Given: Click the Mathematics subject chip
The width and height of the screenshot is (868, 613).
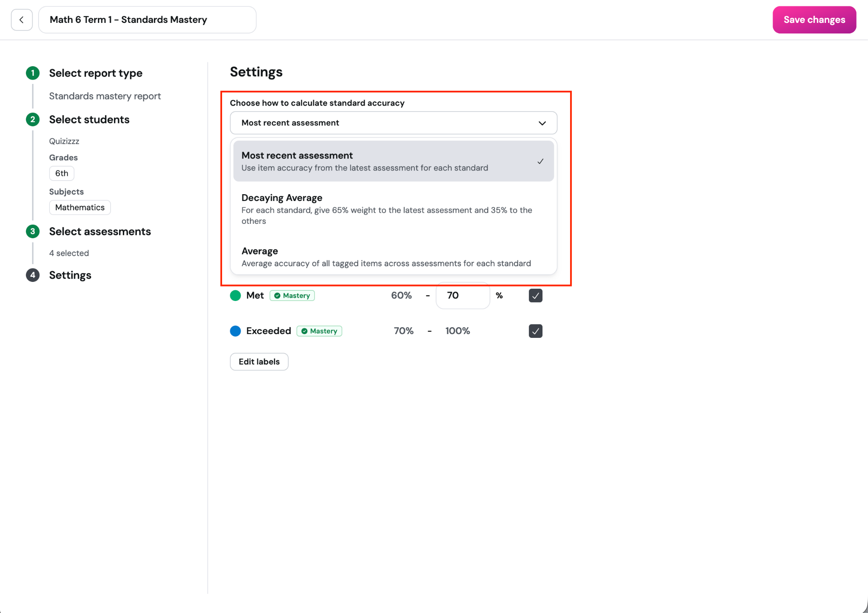Looking at the screenshot, I should (80, 208).
